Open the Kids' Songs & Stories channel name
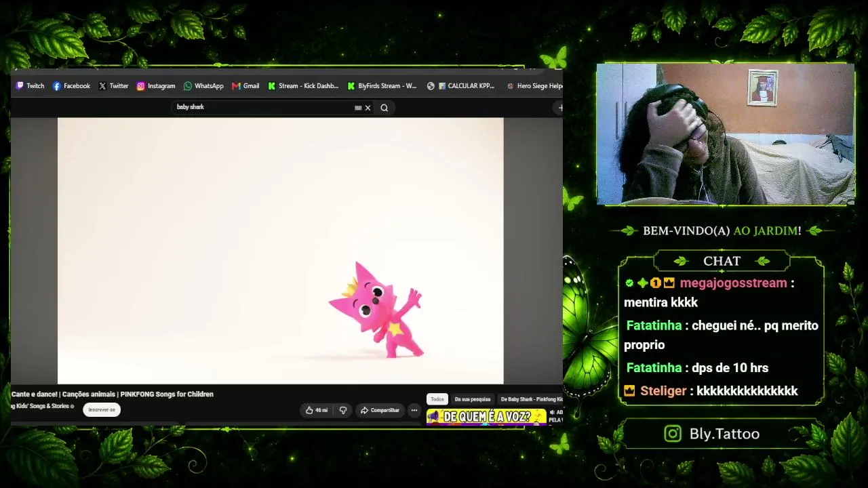Viewport: 868px width, 488px height. (43, 406)
